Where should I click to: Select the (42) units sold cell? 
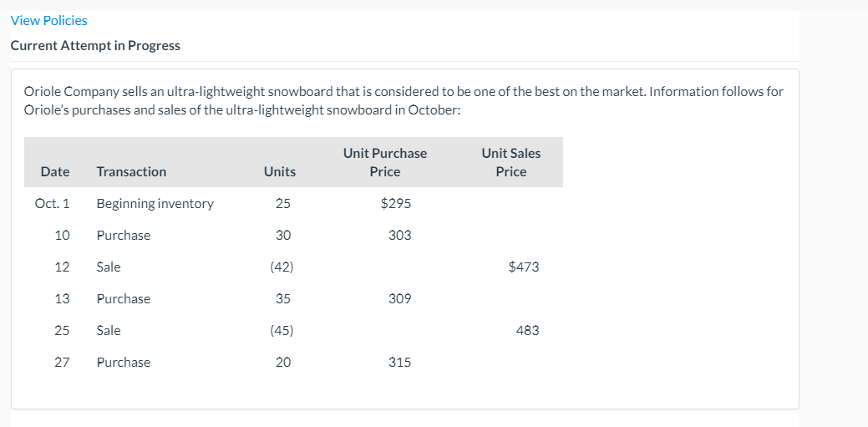pyautogui.click(x=282, y=267)
